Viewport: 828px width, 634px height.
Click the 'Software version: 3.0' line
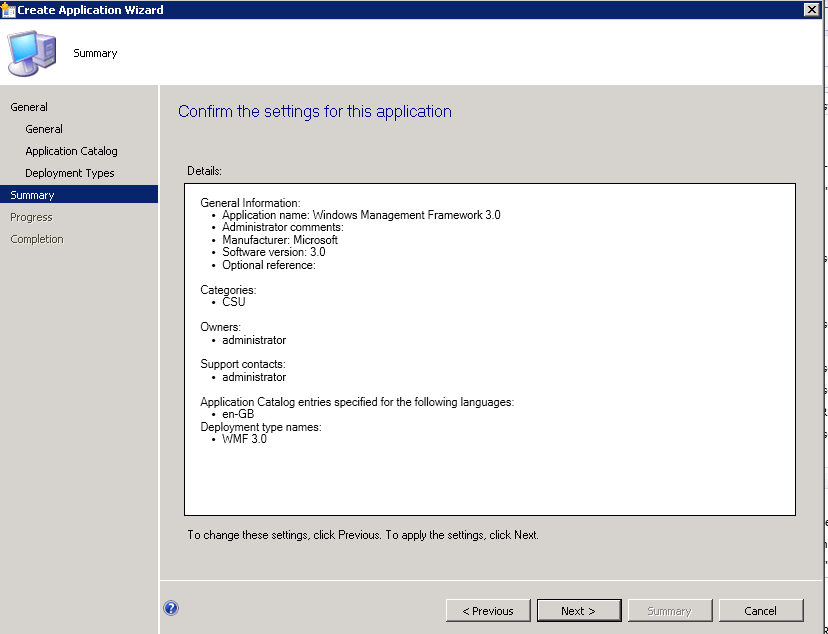(274, 252)
